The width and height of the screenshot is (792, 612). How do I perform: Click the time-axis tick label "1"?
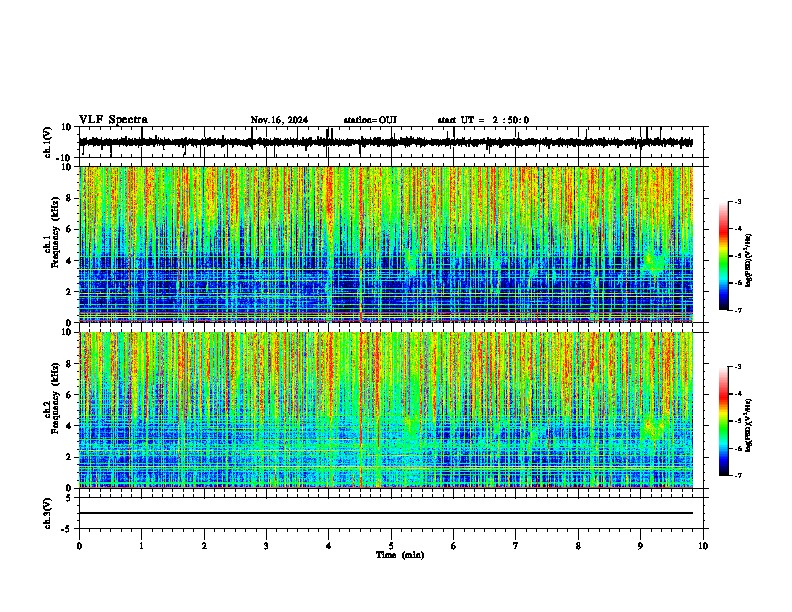(141, 546)
